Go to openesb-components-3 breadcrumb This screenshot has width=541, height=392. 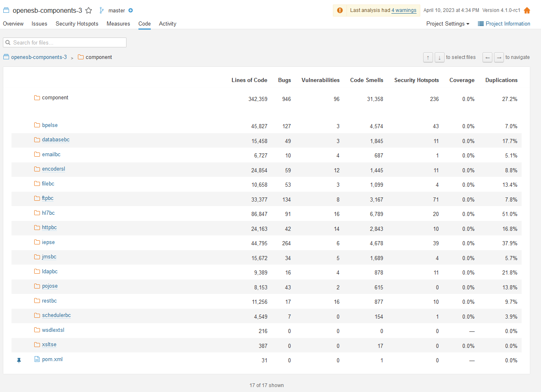tap(39, 57)
